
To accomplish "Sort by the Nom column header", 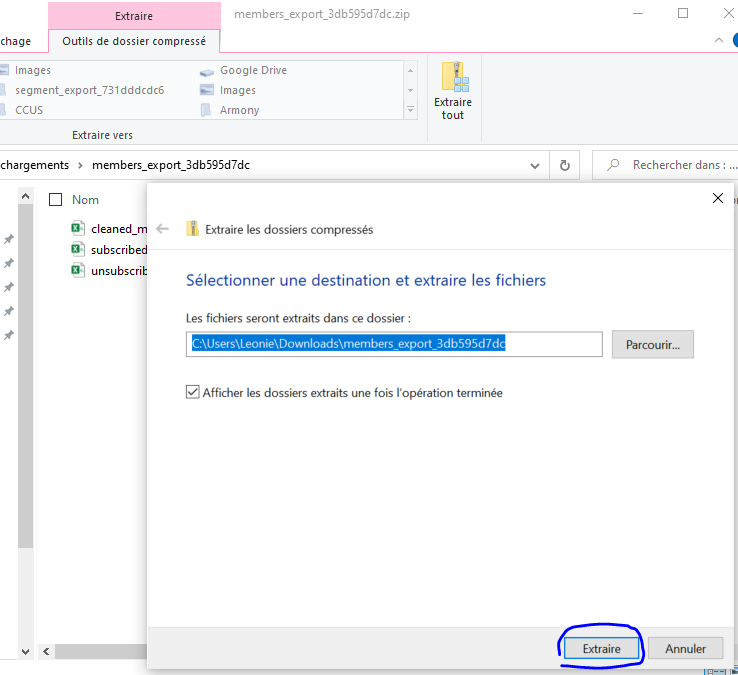I will click(x=85, y=200).
